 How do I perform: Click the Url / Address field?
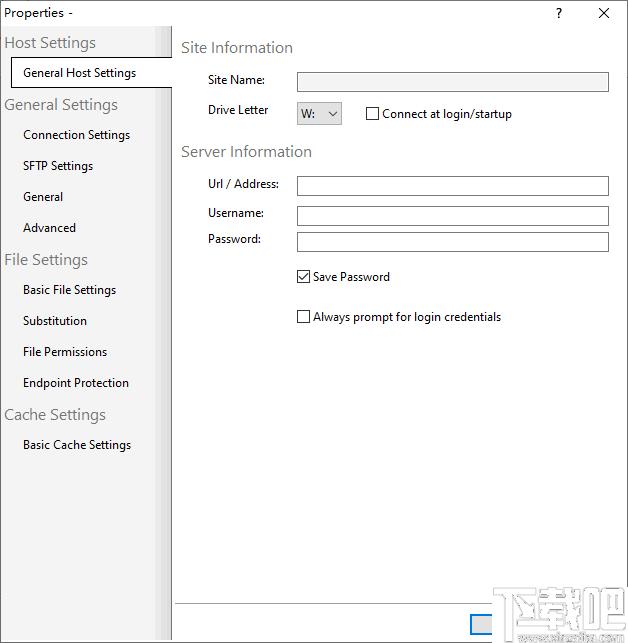pyautogui.click(x=452, y=186)
